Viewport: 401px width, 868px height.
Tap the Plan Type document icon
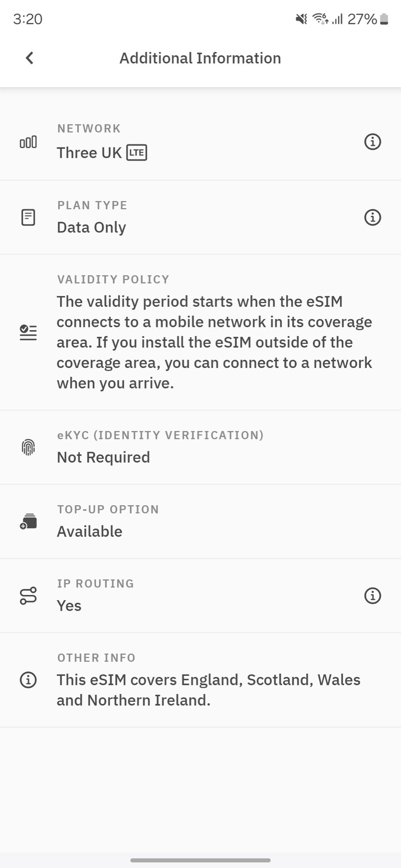click(x=28, y=217)
